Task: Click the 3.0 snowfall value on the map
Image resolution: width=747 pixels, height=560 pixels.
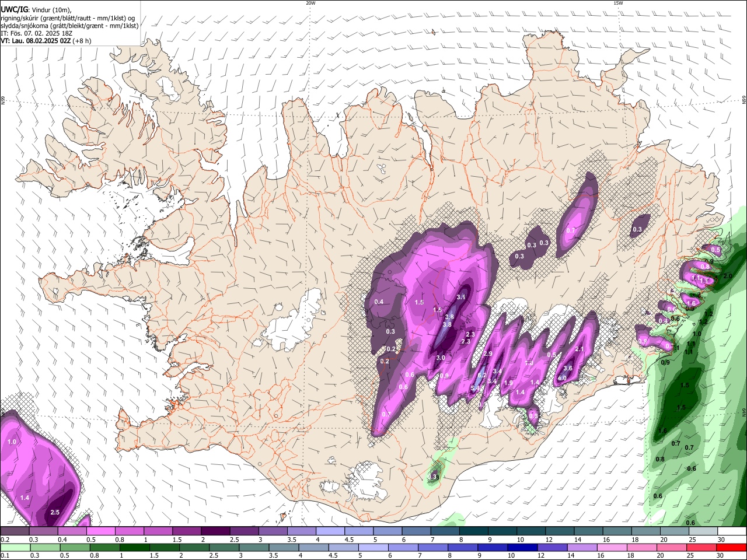Action: (441, 358)
